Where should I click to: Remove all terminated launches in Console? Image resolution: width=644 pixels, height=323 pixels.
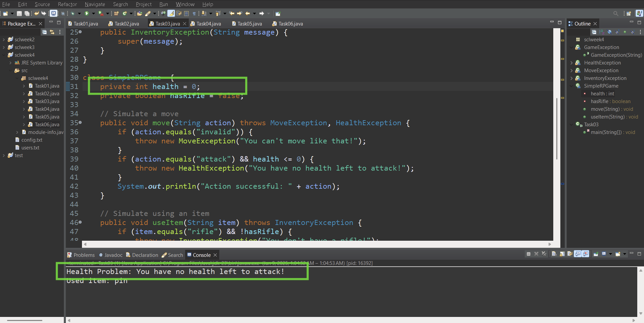[544, 254]
